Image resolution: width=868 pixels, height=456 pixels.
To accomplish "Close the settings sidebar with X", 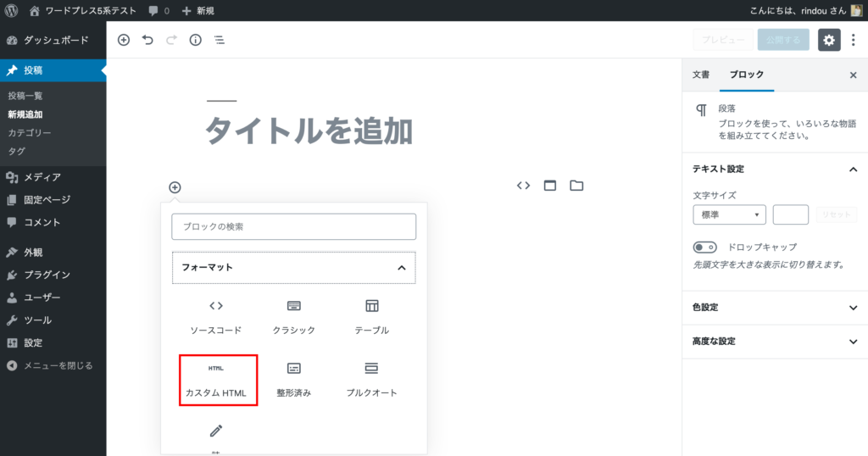I will 853,75.
